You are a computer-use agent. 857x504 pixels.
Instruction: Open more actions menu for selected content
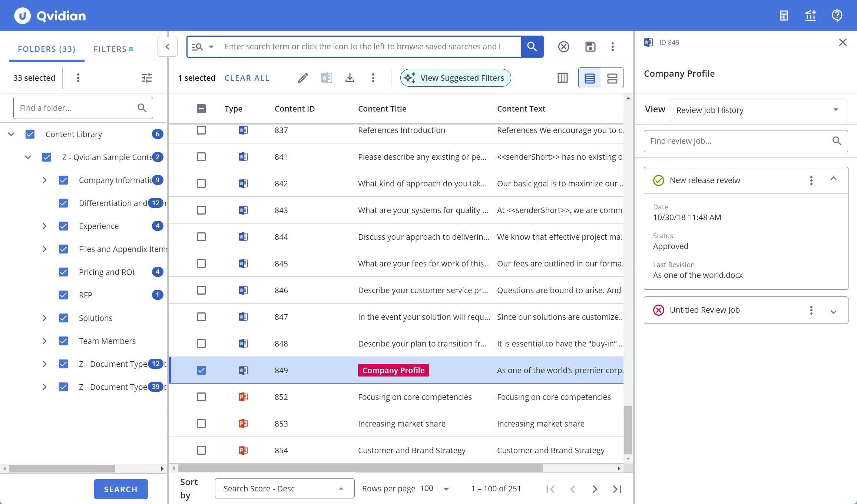pos(373,78)
